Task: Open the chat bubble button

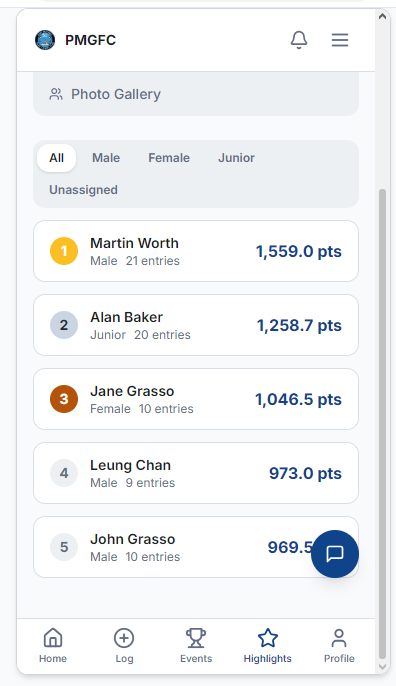Action: [x=335, y=554]
